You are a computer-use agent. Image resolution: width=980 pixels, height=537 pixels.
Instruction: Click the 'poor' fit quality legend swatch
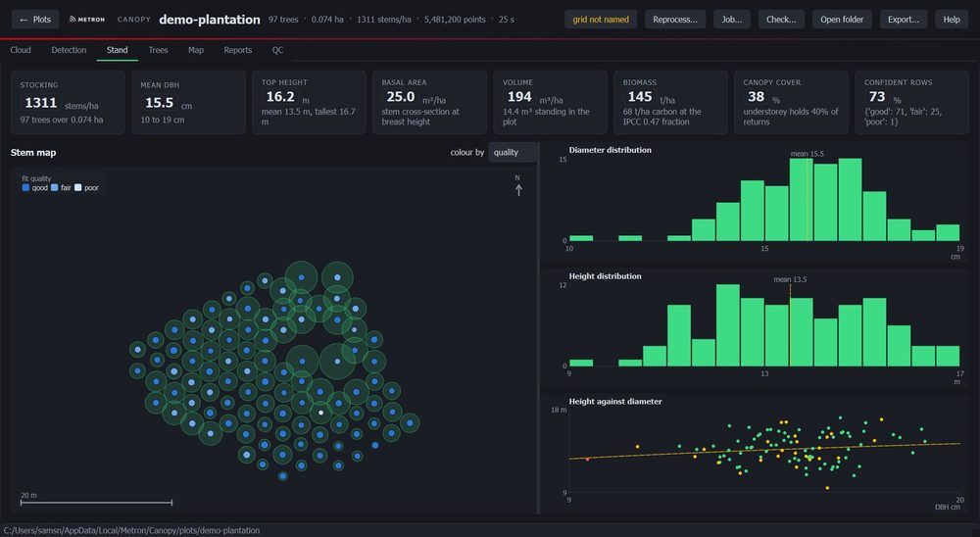[77, 187]
